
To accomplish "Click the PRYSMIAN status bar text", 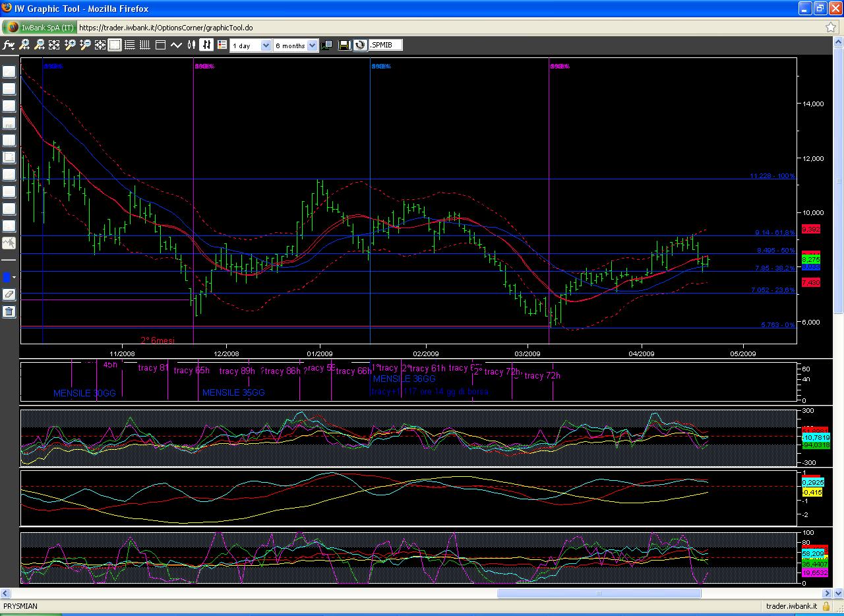I will [x=20, y=606].
